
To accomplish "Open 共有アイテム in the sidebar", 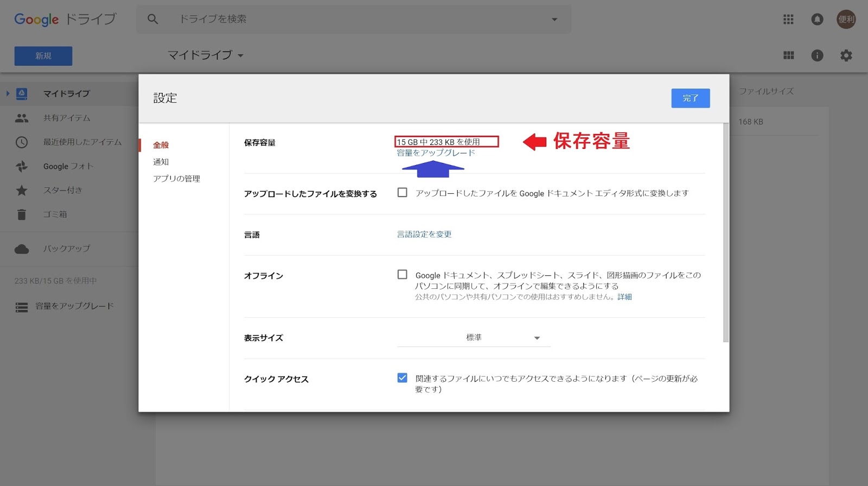I will (x=67, y=118).
